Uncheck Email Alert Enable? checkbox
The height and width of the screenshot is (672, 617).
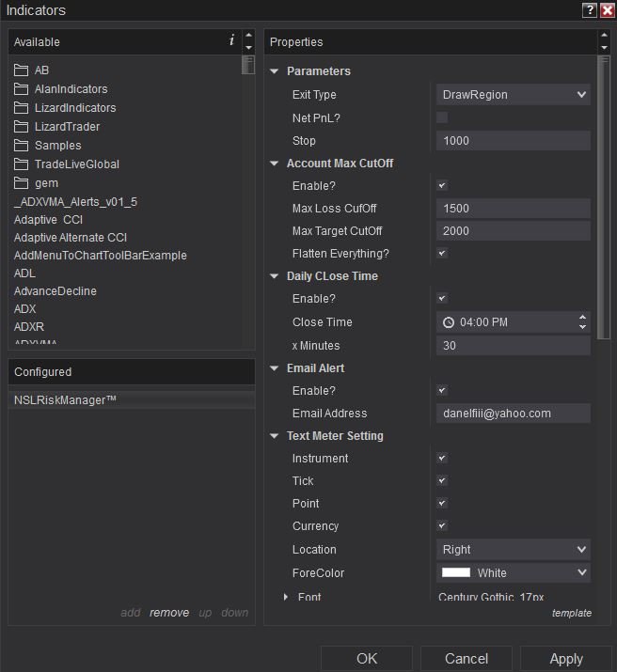442,391
